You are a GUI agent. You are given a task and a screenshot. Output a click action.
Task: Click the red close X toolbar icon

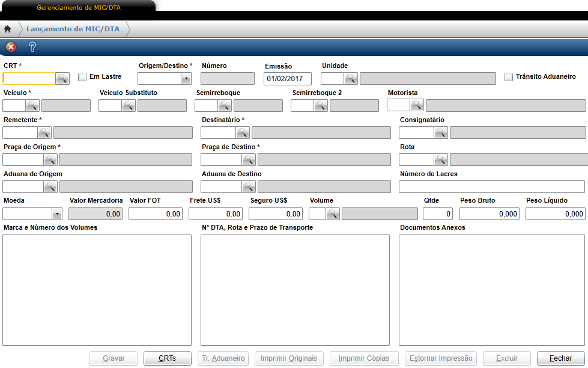[x=11, y=47]
